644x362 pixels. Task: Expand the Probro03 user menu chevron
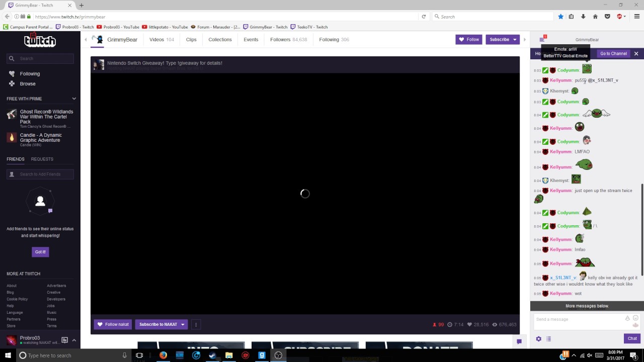point(74,340)
